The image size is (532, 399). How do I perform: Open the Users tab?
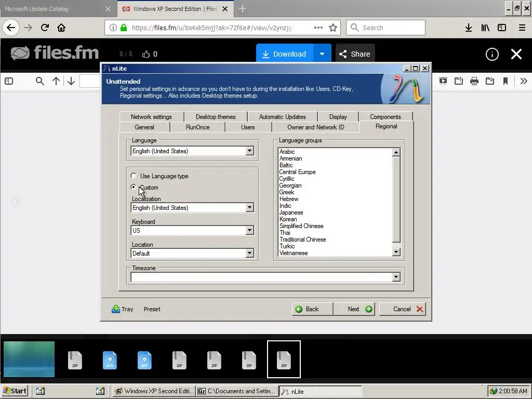[x=248, y=127]
